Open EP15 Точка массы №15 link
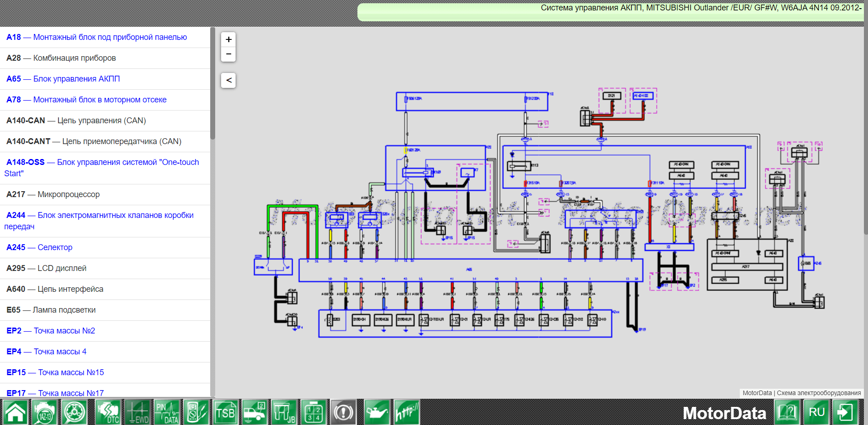Viewport: 868px width, 425px height. coord(55,372)
